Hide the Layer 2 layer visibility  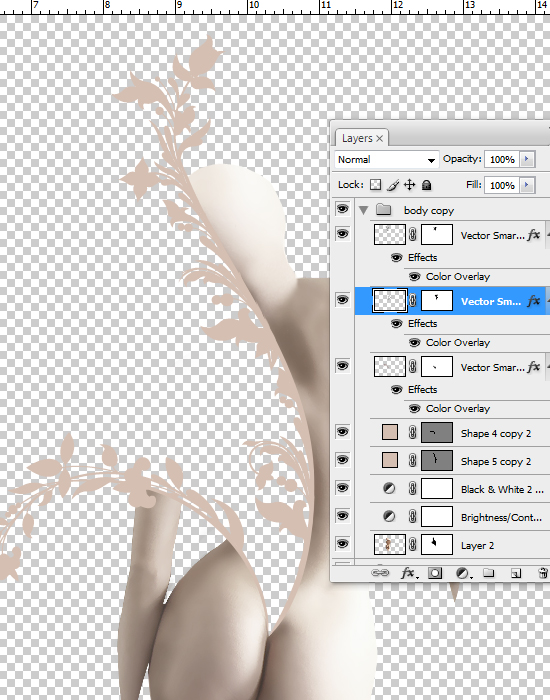coord(342,544)
